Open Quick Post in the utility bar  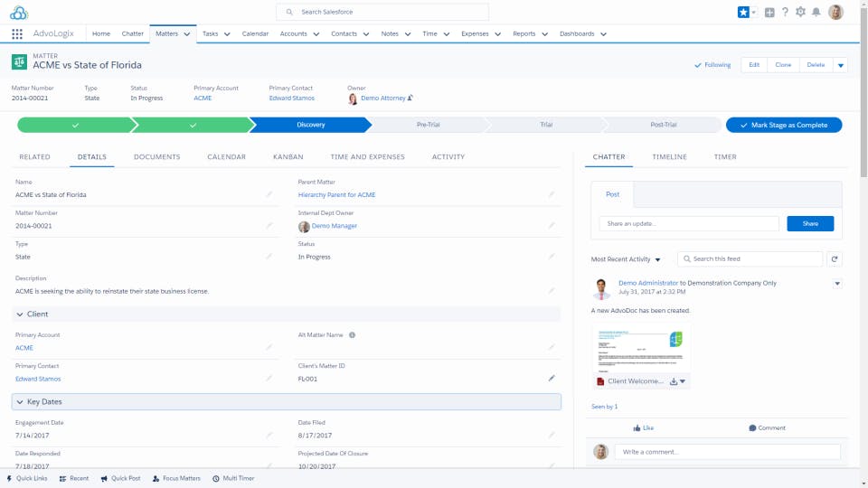point(120,478)
